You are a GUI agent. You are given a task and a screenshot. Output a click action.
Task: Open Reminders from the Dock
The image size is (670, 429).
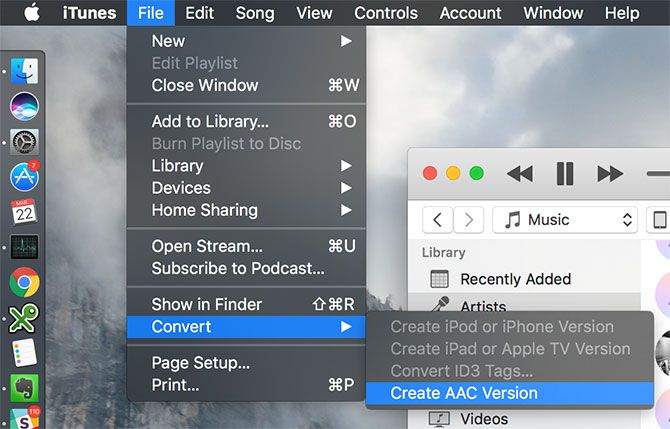click(24, 353)
